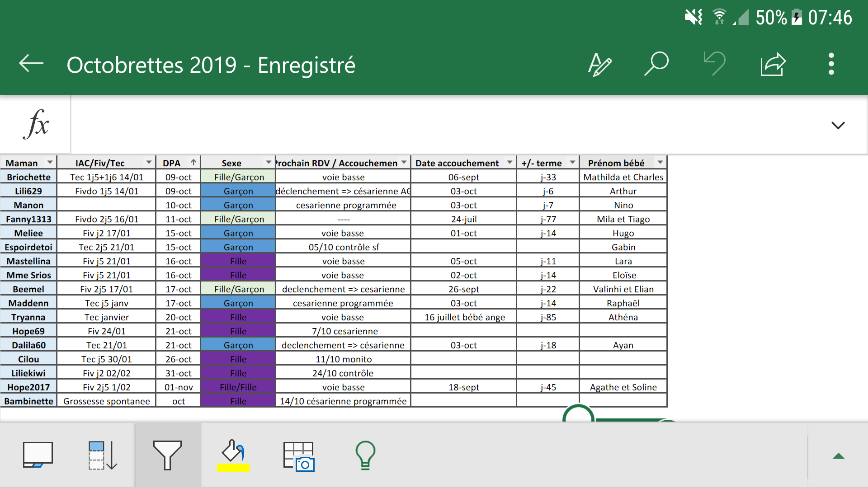This screenshot has width=868, height=488.
Task: Select the cell containing Briochette
Action: (x=28, y=177)
